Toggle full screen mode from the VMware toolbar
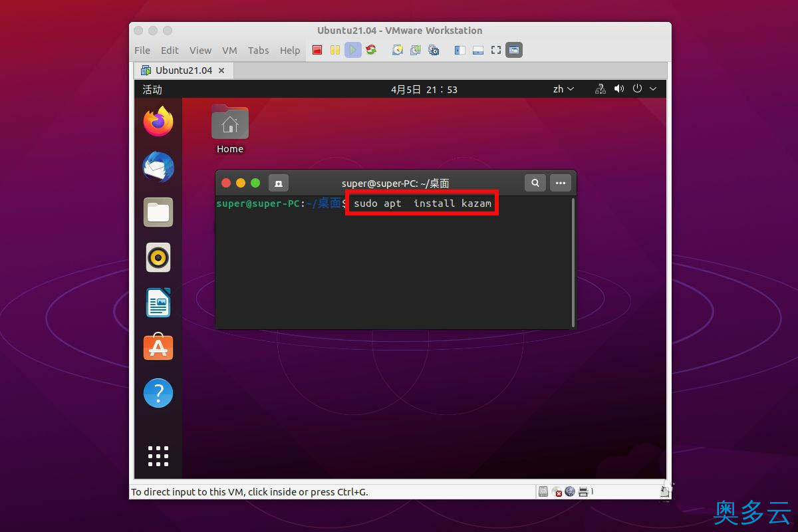 pyautogui.click(x=495, y=49)
